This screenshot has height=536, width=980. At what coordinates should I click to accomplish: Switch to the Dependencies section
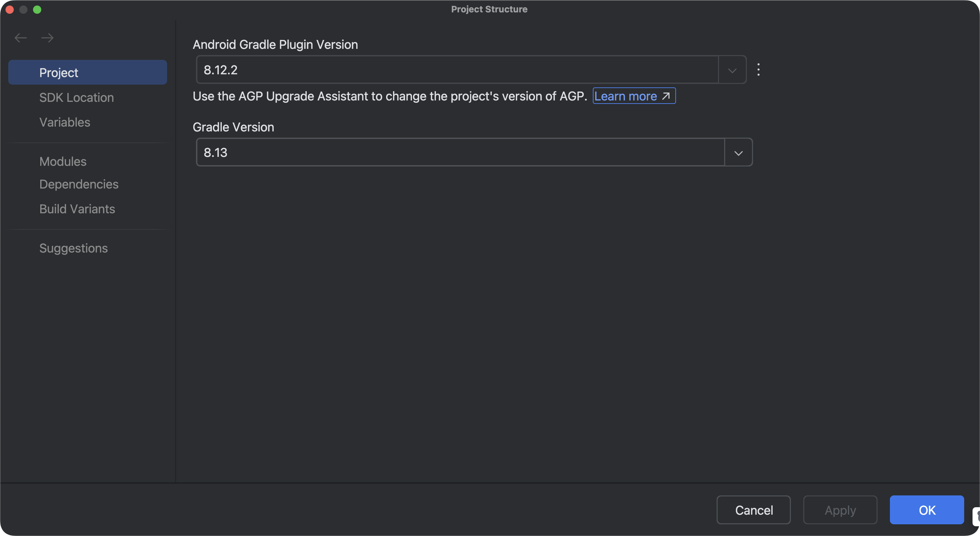pyautogui.click(x=79, y=184)
